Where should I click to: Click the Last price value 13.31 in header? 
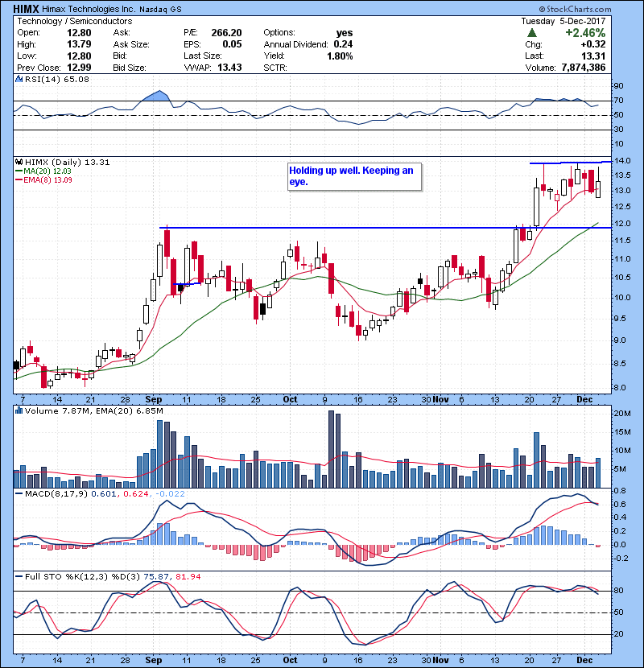coord(594,56)
